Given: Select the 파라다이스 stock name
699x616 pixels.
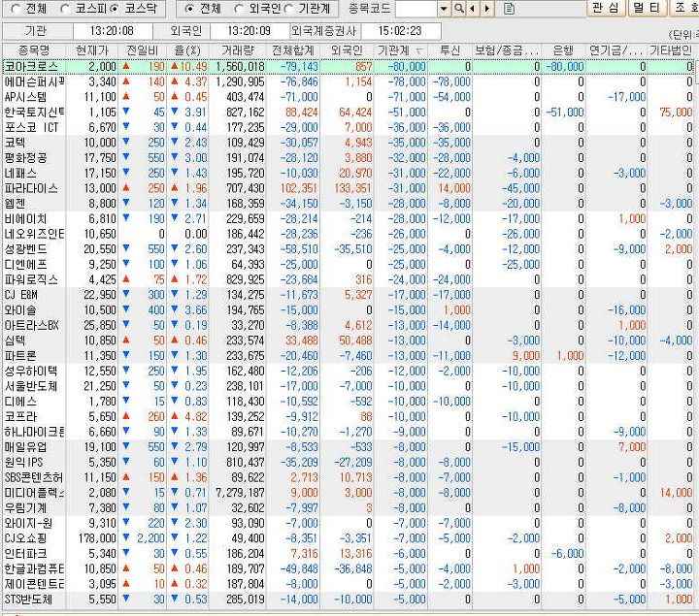Looking at the screenshot, I should pos(31,188).
